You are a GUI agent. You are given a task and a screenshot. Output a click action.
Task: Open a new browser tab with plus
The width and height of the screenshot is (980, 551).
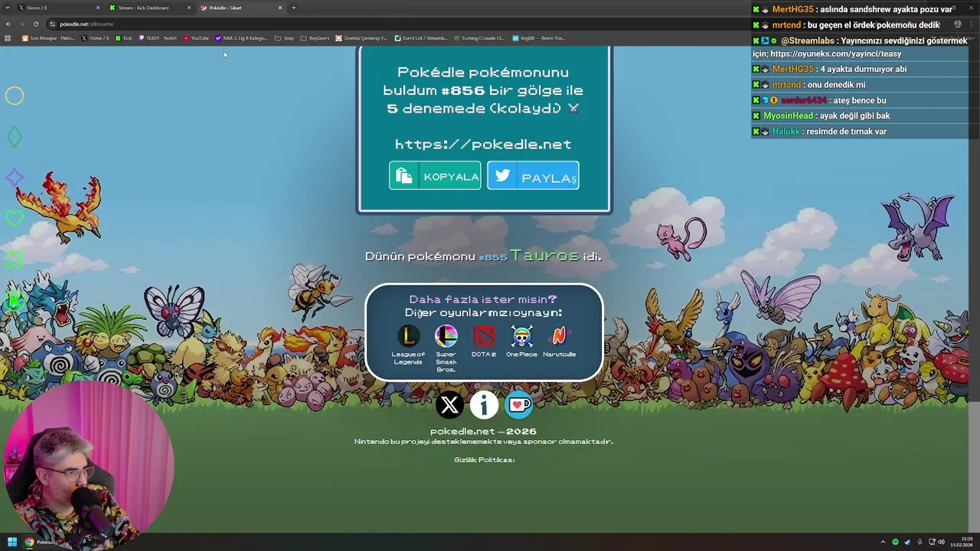tap(293, 8)
